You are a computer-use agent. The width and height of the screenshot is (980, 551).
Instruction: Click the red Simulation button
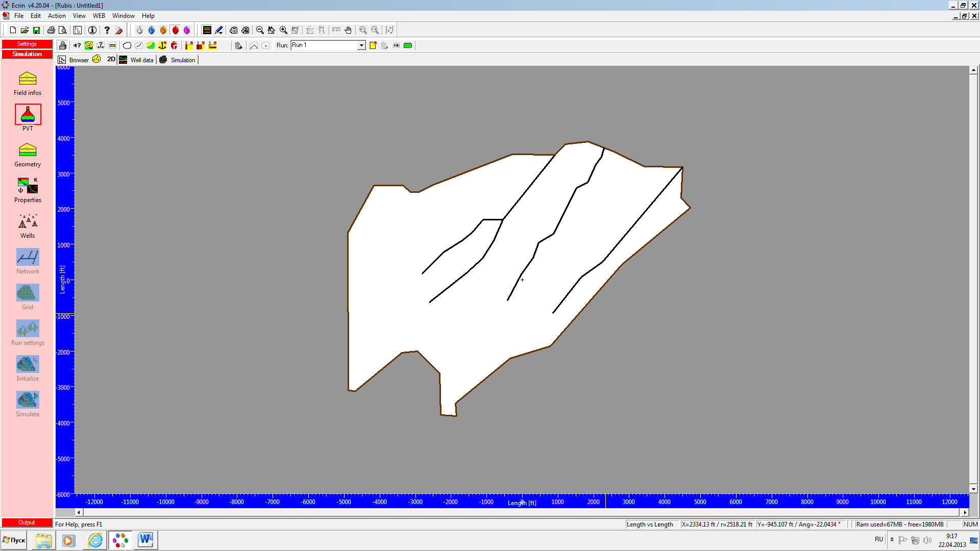click(27, 54)
